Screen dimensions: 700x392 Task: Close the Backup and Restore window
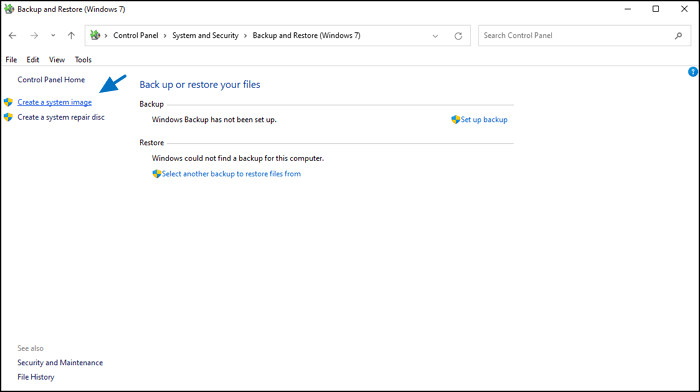[684, 9]
